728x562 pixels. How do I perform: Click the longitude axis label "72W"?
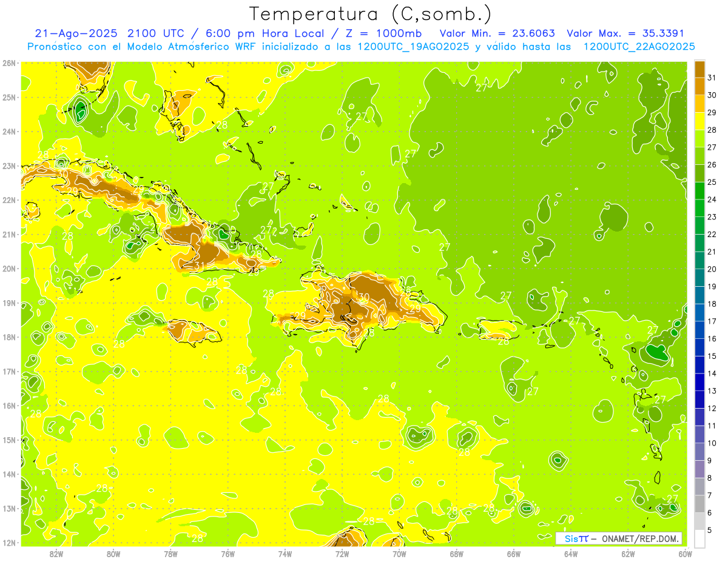click(x=342, y=554)
